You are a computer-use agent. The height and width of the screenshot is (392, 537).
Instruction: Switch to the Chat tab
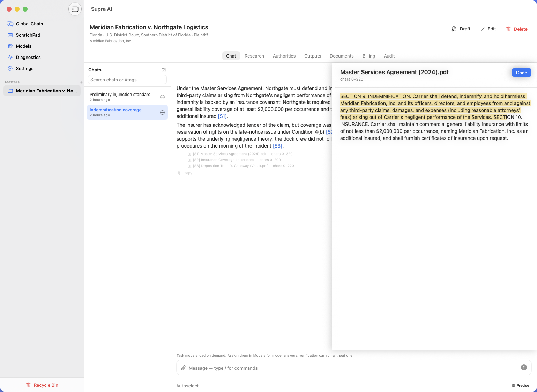click(231, 56)
